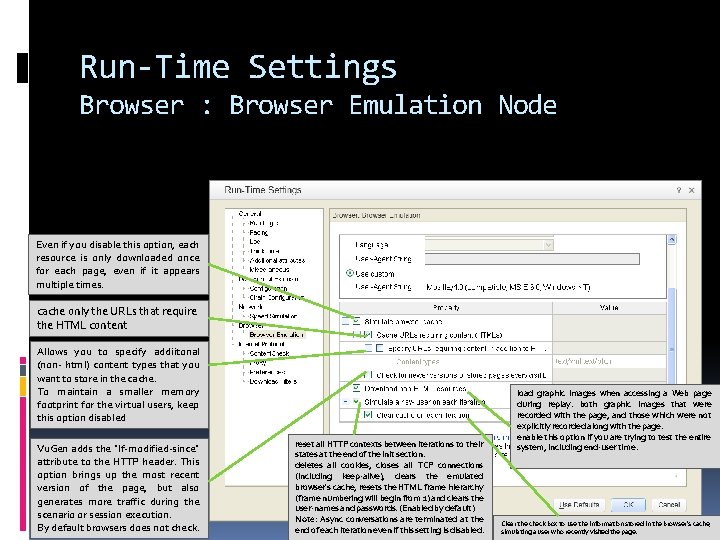Select the Network node in the tree
The height and width of the screenshot is (540, 720).
[x=251, y=307]
